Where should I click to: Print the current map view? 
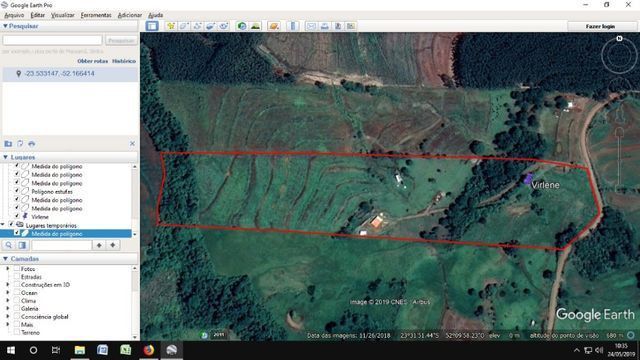click(324, 26)
